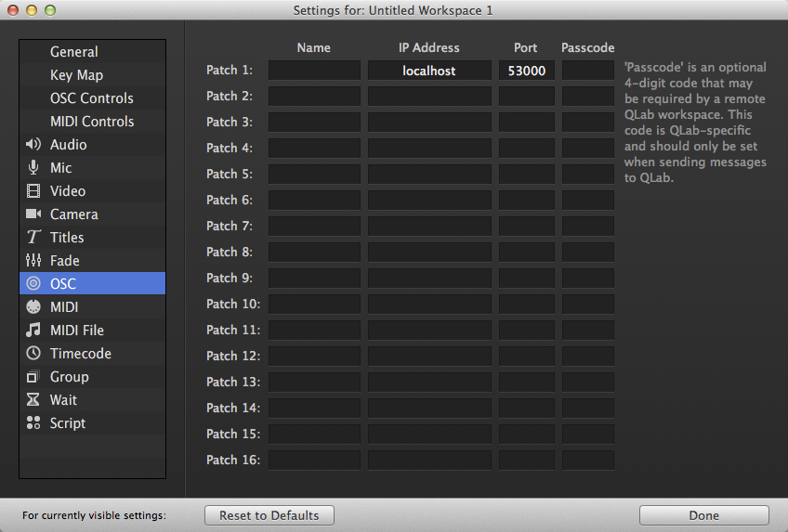
Task: Click the Audio speaker icon in sidebar
Action: click(x=33, y=145)
